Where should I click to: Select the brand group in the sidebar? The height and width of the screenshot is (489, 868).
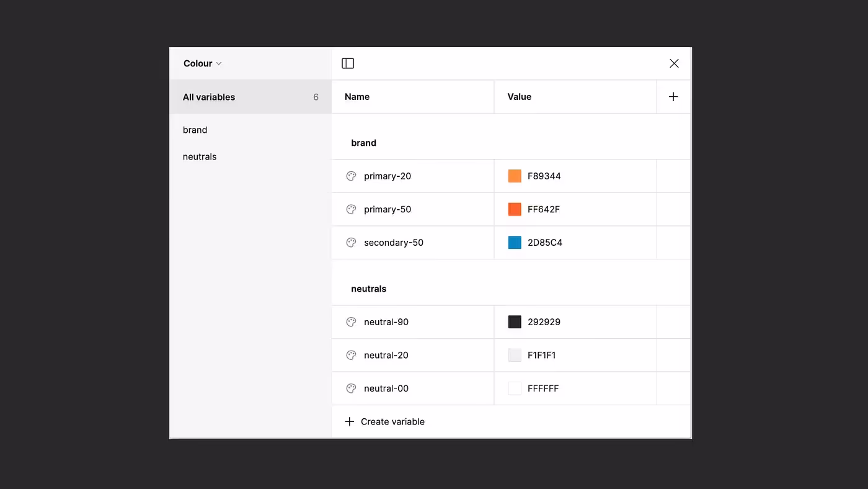(x=195, y=130)
